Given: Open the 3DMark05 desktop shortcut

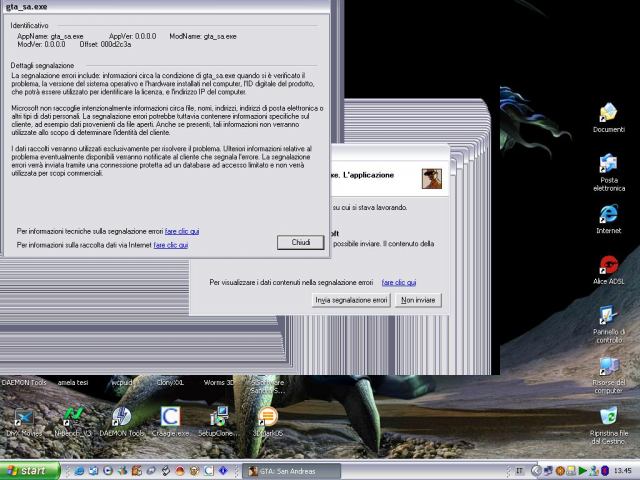Looking at the screenshot, I should click(x=268, y=422).
